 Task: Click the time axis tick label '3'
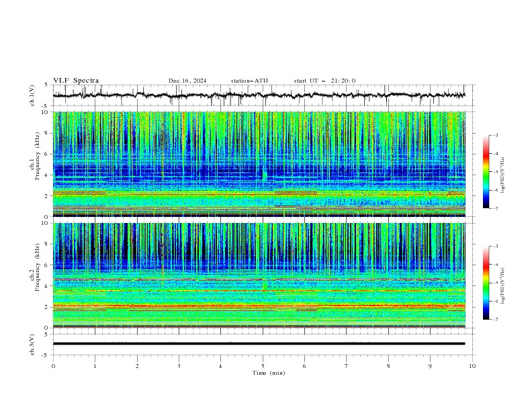179,366
